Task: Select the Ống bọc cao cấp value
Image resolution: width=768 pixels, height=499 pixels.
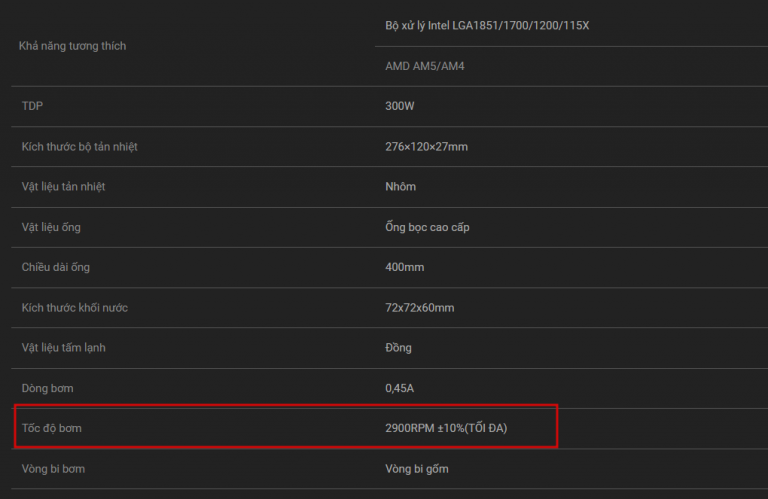Action: tap(427, 227)
